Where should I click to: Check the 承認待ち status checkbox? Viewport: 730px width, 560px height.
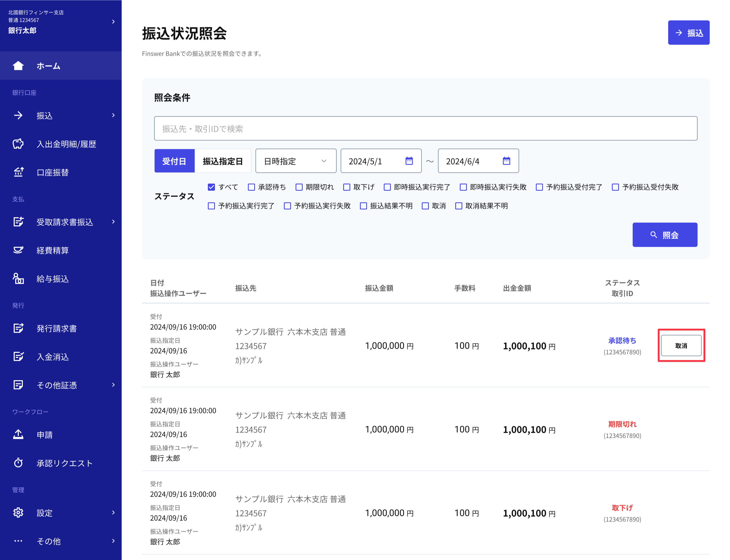point(251,187)
